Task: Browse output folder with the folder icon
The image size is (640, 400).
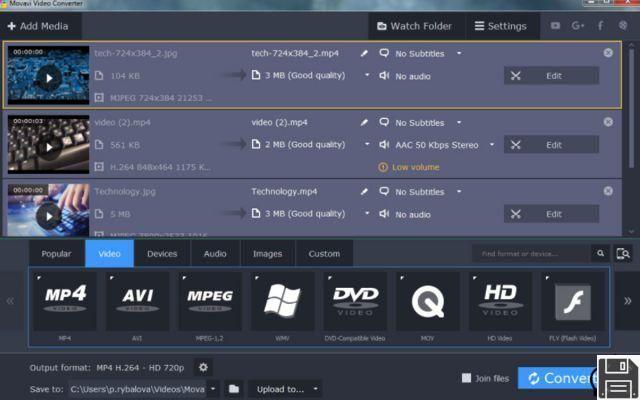Action: (x=234, y=389)
